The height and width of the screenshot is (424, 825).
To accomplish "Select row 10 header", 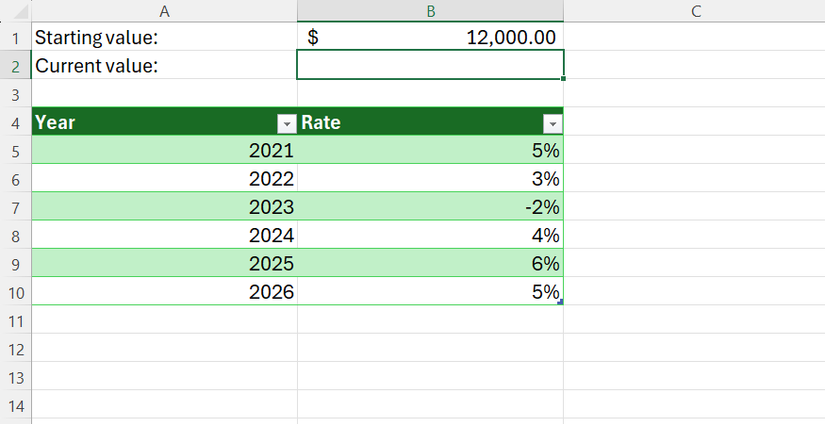I will point(15,292).
